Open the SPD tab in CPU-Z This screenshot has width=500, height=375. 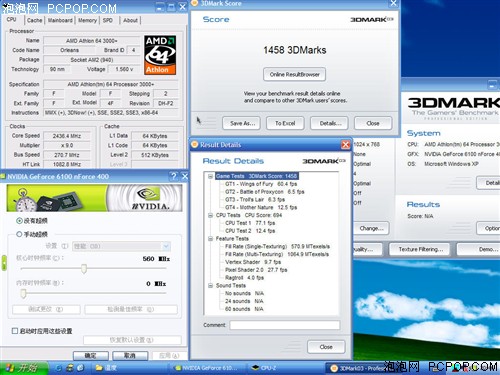coord(108,20)
